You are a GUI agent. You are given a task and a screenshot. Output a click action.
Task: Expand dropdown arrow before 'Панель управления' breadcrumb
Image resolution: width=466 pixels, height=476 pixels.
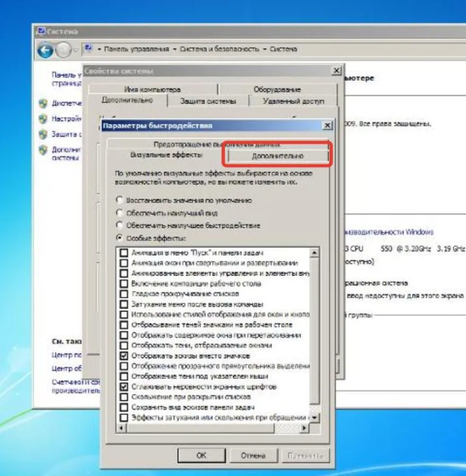[x=99, y=49]
